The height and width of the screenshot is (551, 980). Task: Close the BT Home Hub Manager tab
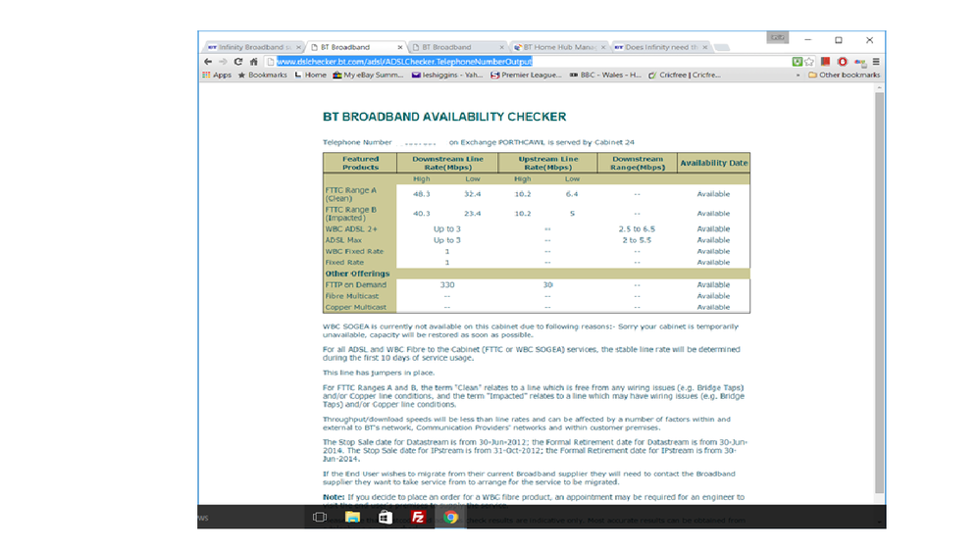click(x=603, y=47)
